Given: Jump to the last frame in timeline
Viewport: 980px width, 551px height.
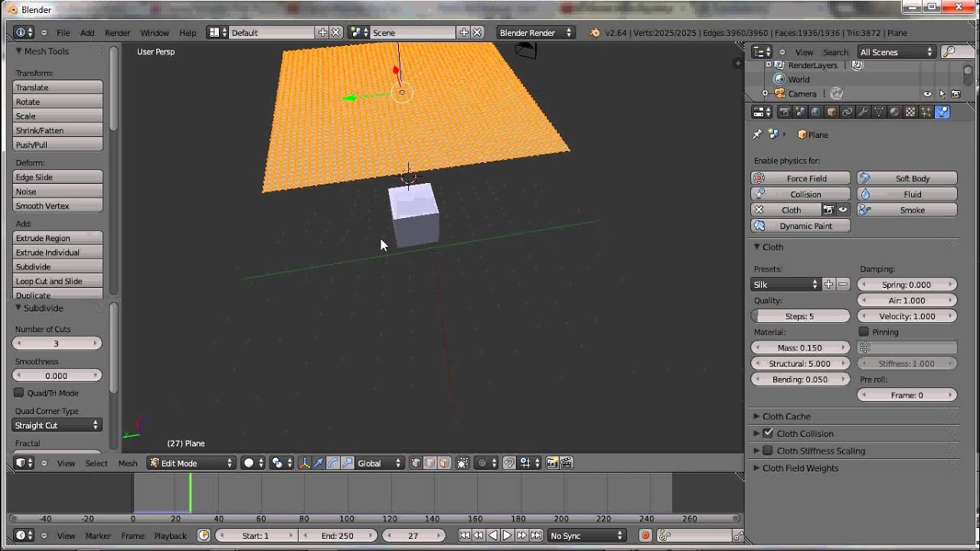Looking at the screenshot, I should pos(537,536).
